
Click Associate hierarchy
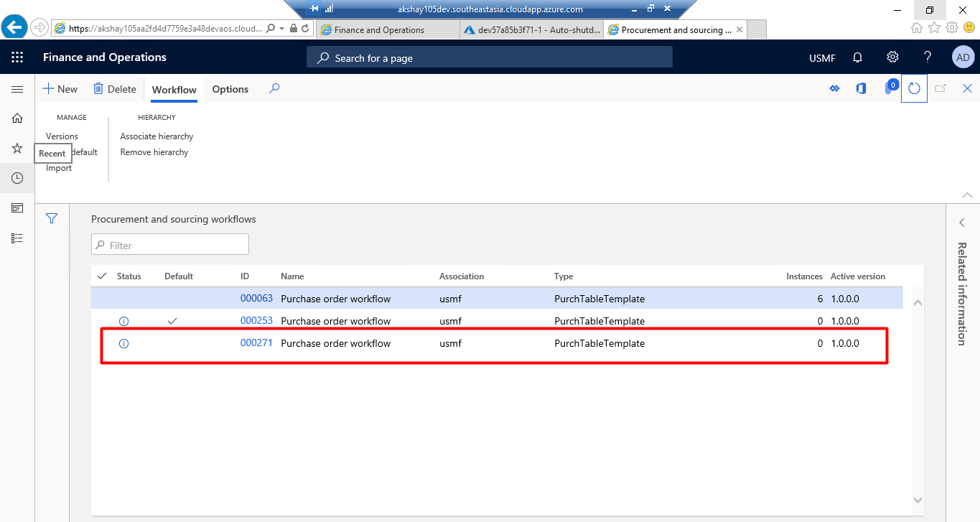coord(157,136)
